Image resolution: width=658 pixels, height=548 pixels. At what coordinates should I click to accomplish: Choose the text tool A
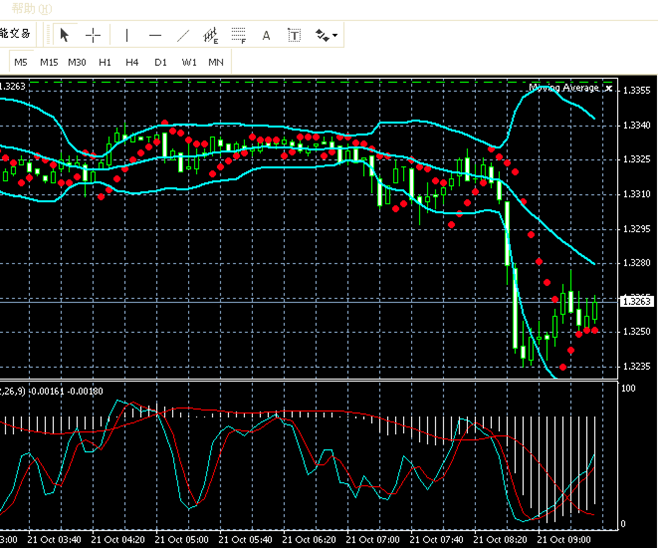tap(266, 35)
